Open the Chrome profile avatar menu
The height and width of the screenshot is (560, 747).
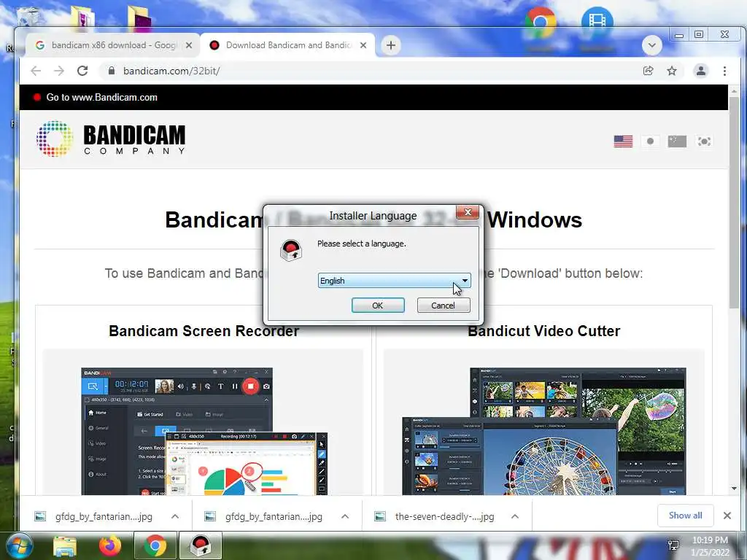(701, 71)
